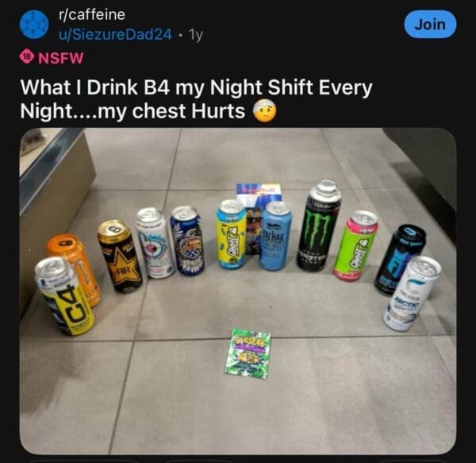The width and height of the screenshot is (476, 463).
Task: Click the pink 18 badge icon
Action: [27, 57]
